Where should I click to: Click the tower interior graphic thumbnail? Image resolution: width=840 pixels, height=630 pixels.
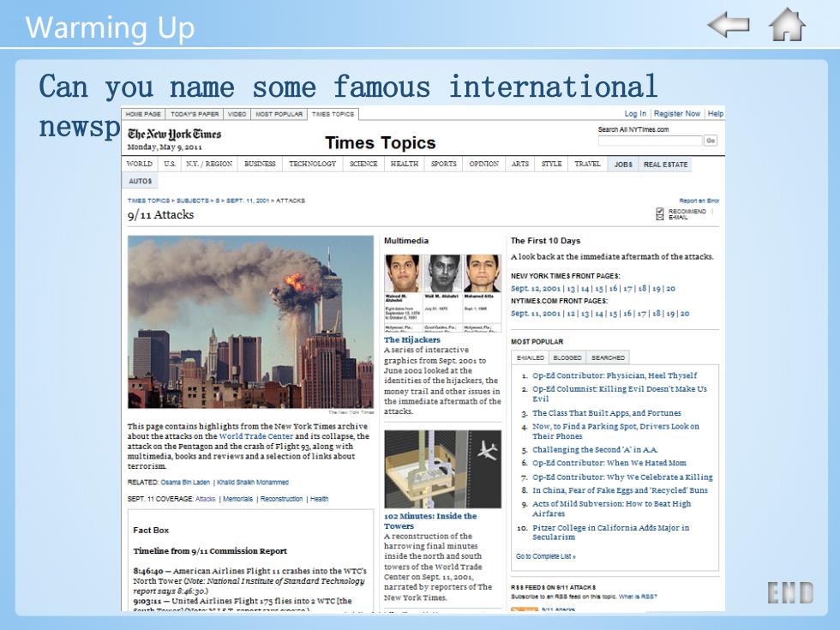tap(442, 470)
